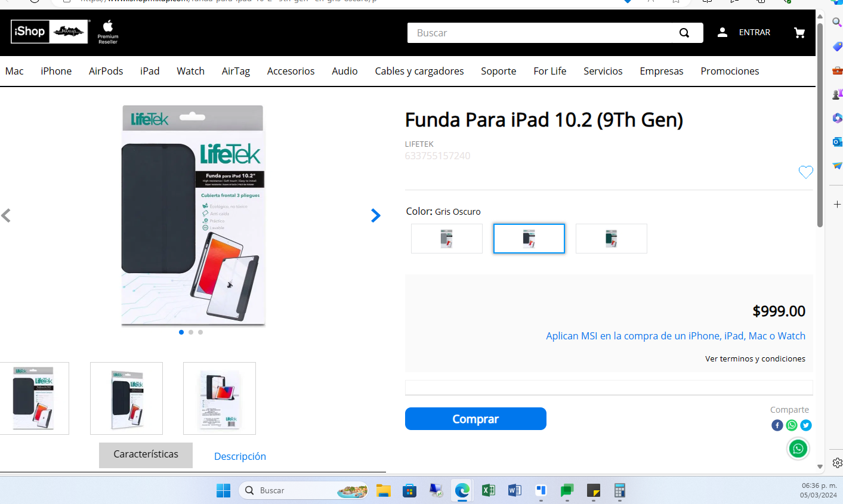Click the Windows taskbar Buscar search box
This screenshot has width=843, height=504.
coord(304,490)
